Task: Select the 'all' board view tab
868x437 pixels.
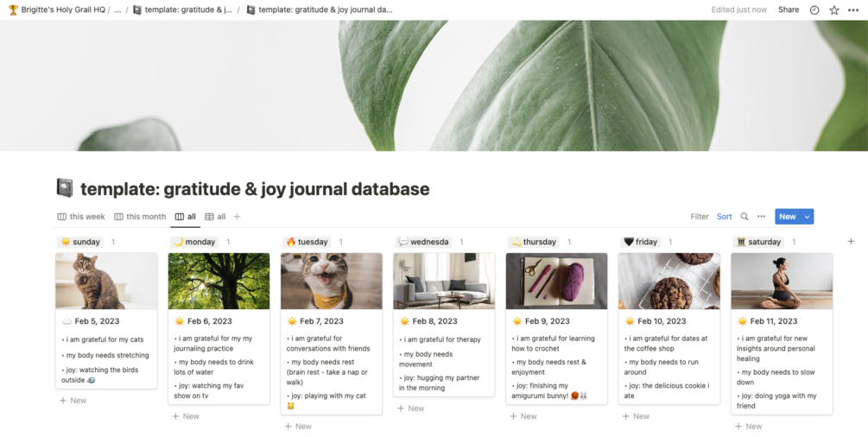Action: [x=186, y=217]
